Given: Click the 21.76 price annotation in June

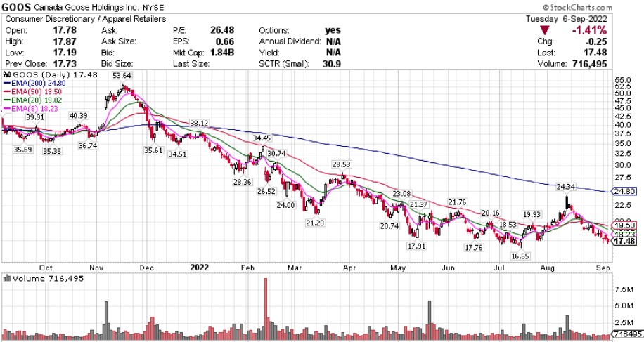Looking at the screenshot, I should [457, 202].
